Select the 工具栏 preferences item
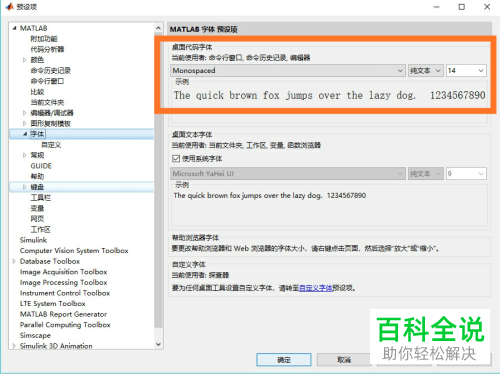Screen dimensions: 500x374 point(41,198)
